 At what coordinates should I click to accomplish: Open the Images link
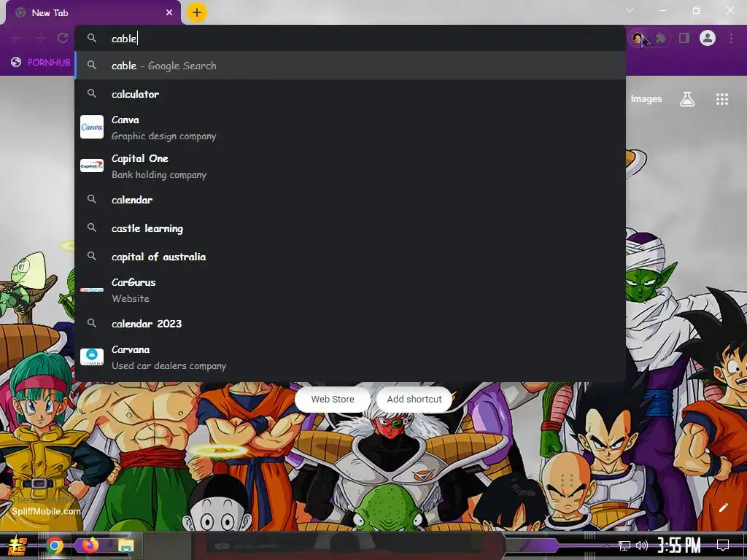[646, 98]
